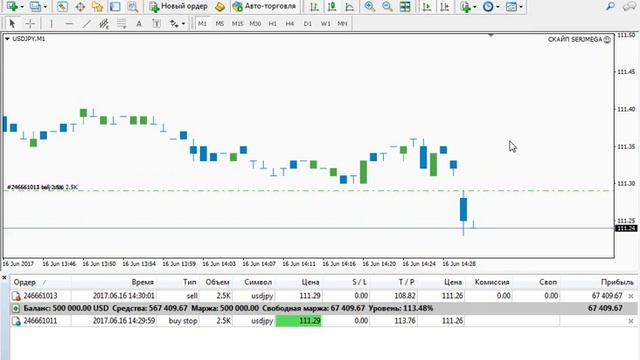Click the arrows objects icon

(174, 24)
